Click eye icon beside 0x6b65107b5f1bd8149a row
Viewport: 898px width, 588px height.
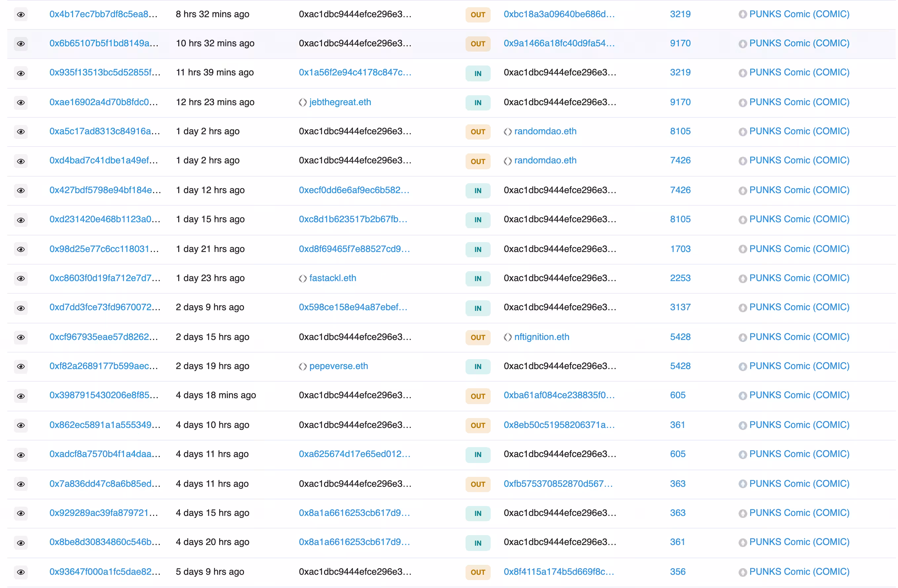21,44
